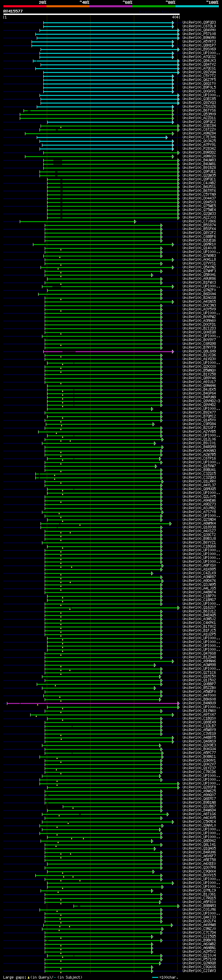
Task: Select label UniRef100_Q46NS9
Action: [x=199, y=741]
